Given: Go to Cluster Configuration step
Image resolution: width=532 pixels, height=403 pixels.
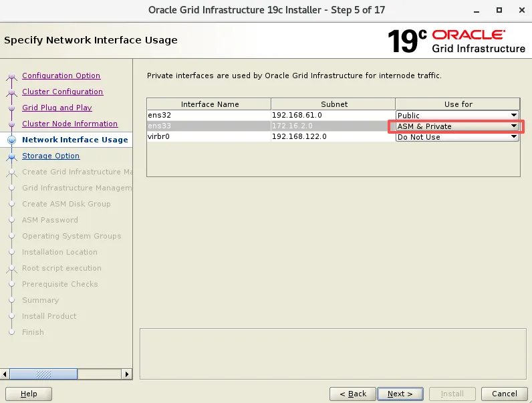Looking at the screenshot, I should (x=62, y=92).
